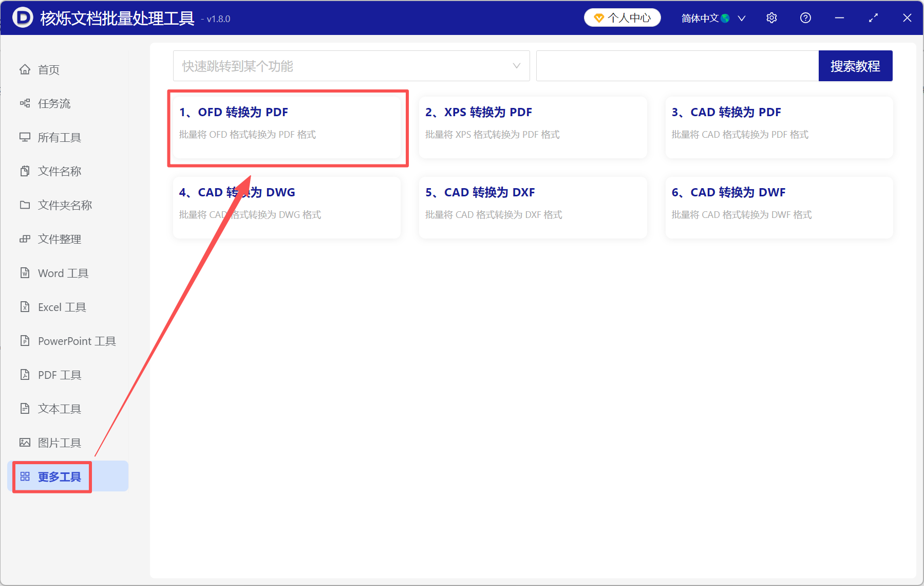Click the v1.8.0 version label
The height and width of the screenshot is (586, 924).
point(218,19)
